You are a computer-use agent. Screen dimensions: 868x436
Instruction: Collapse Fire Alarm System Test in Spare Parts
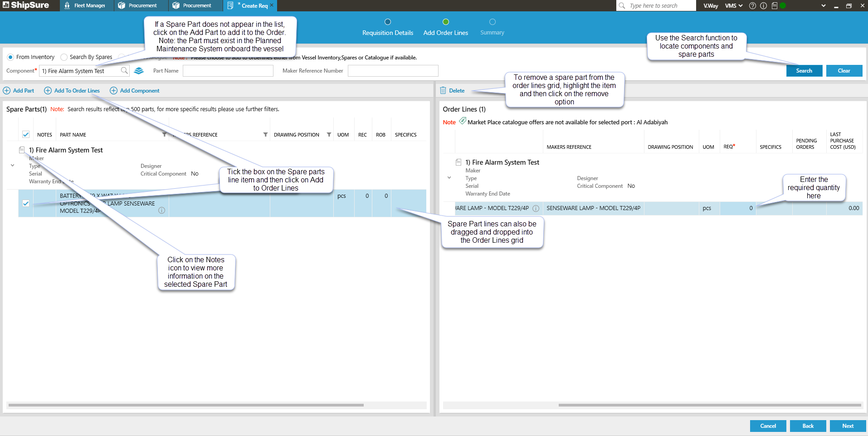(x=12, y=166)
